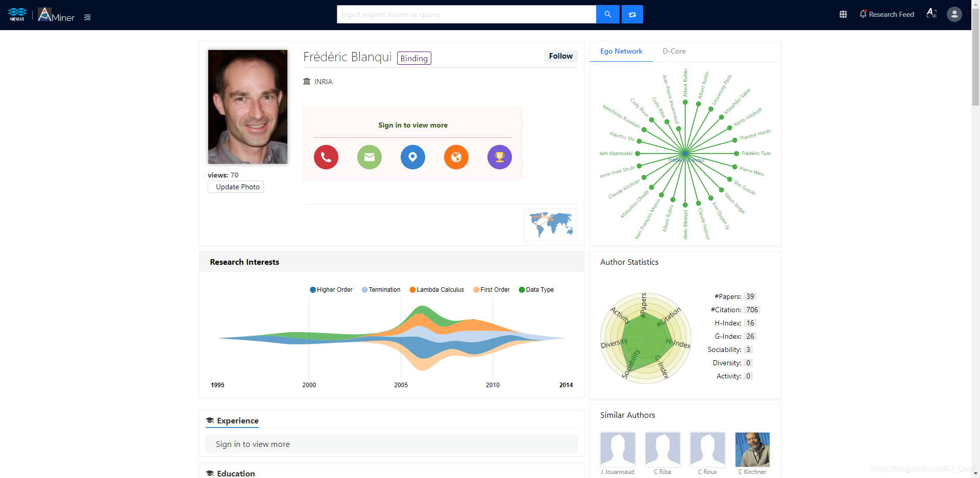
Task: Click the blue location pin icon
Action: (413, 157)
